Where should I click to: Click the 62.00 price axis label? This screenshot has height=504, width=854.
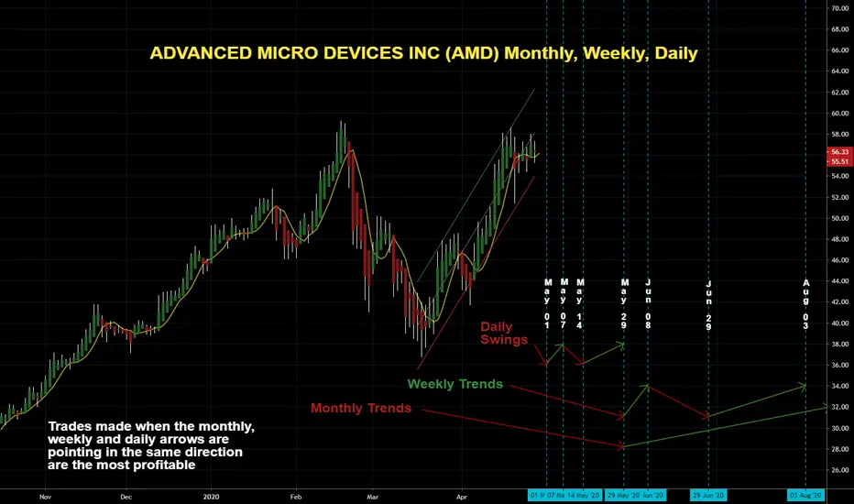(x=840, y=93)
